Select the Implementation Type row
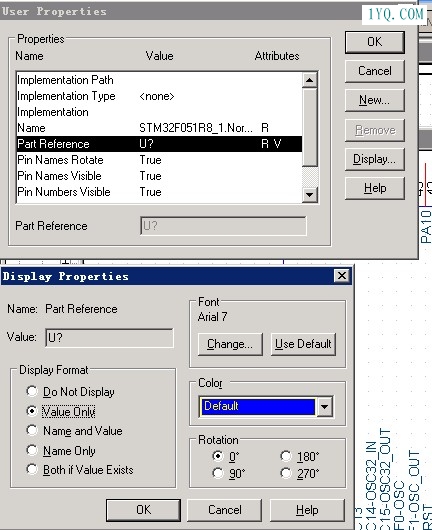This screenshot has height=530, width=432. coord(159,96)
